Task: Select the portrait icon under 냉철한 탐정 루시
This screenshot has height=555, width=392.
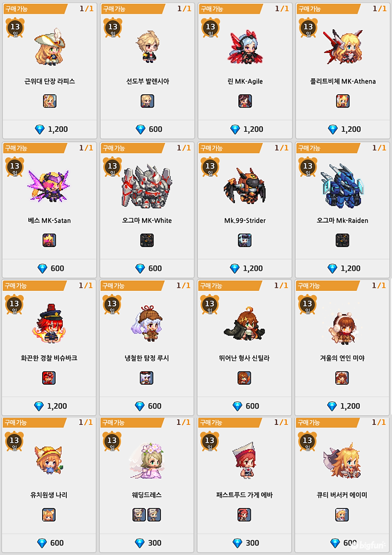Action: [147, 378]
